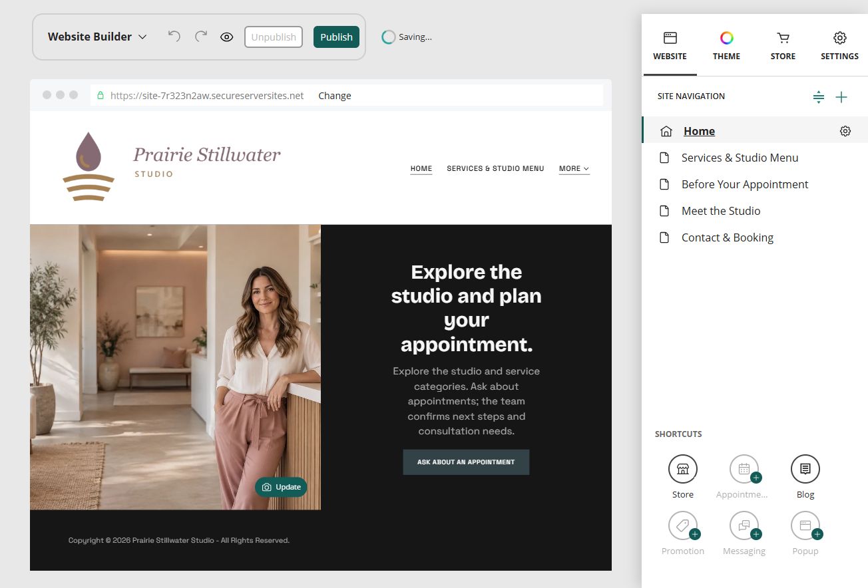Add the Messaging shortcut
Image resolution: width=868 pixels, height=588 pixels.
[x=744, y=525]
